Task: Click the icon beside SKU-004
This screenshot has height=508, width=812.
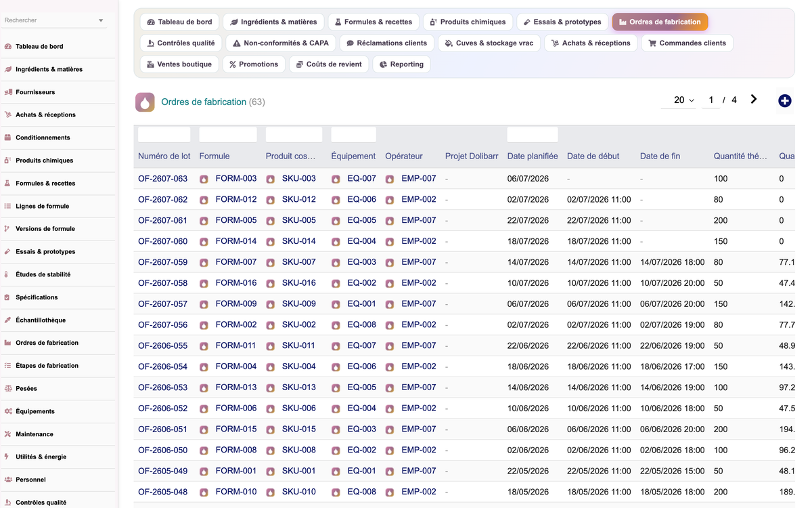Action: 270,367
